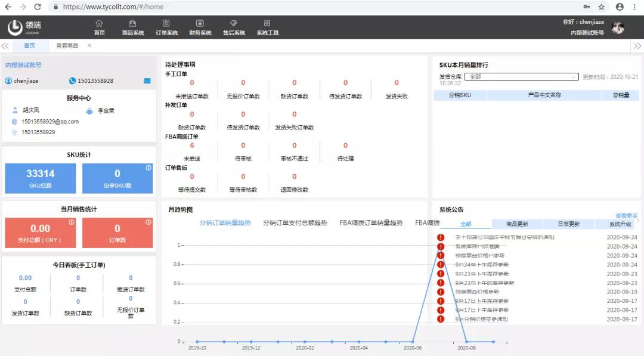Click the 支付总额 red stat card
Screen dimensions: 644x356
pos(39,233)
